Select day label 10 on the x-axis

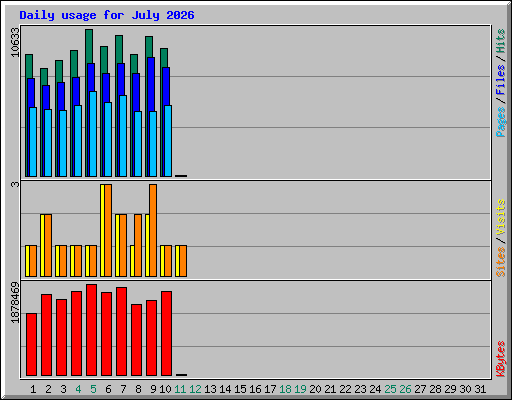coord(165,389)
